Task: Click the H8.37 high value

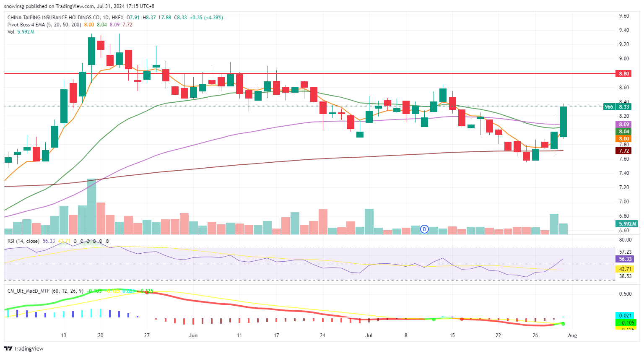Action: (149, 18)
